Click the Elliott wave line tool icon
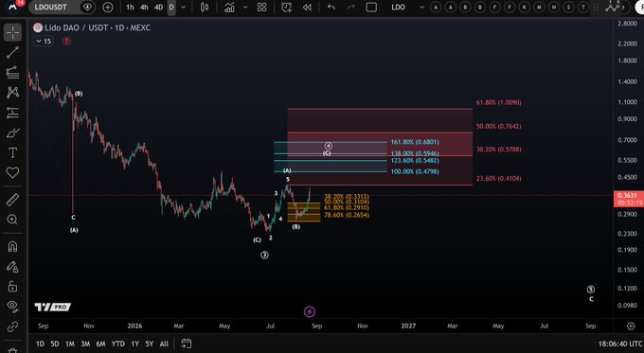Screen dimensions: 644x353 (x=613, y=7)
